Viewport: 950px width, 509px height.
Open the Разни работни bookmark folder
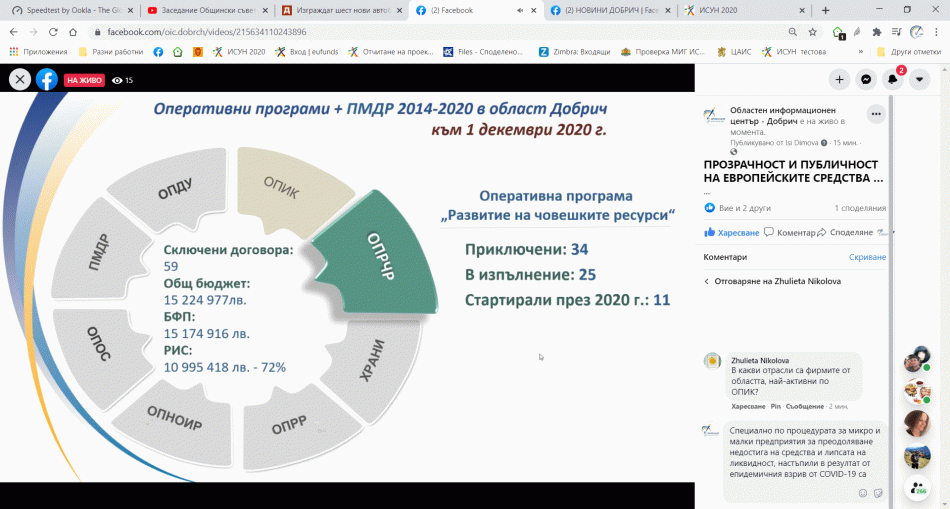(111, 52)
